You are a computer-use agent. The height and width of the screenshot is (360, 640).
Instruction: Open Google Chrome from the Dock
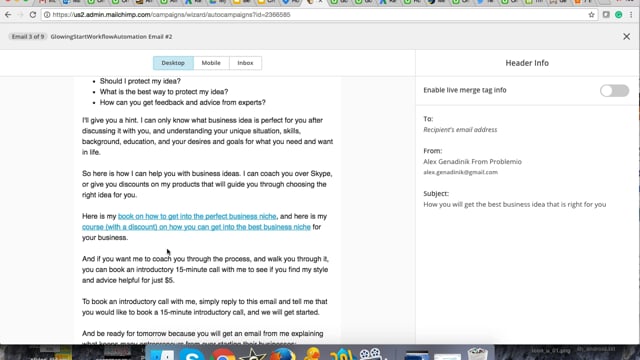pyautogui.click(x=222, y=354)
